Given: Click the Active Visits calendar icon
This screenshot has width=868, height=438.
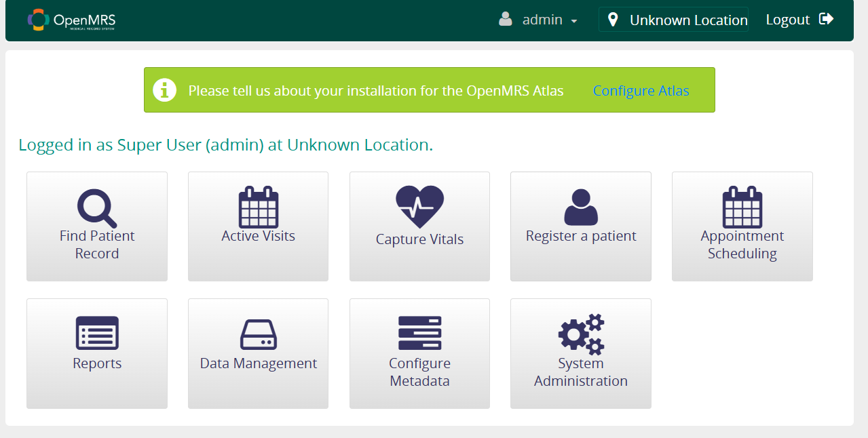Looking at the screenshot, I should point(258,207).
